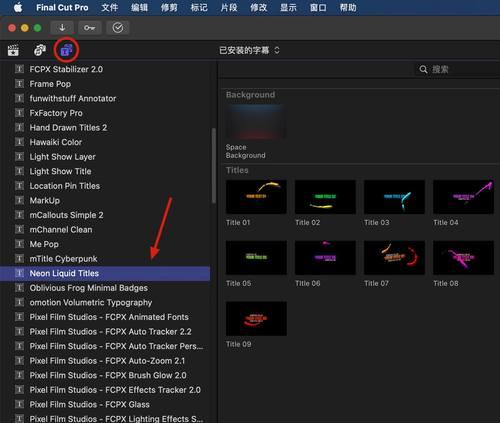
Task: Select the Title 06 thumbnail
Action: pyautogui.click(x=325, y=258)
